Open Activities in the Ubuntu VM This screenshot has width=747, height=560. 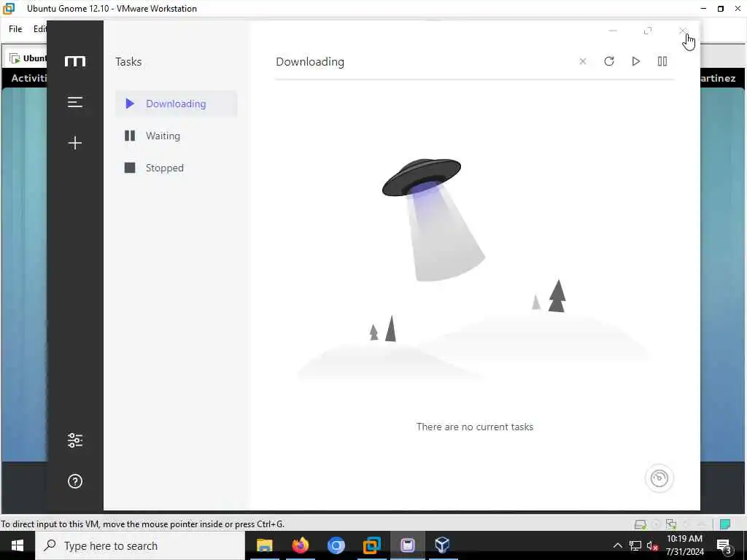(x=29, y=78)
